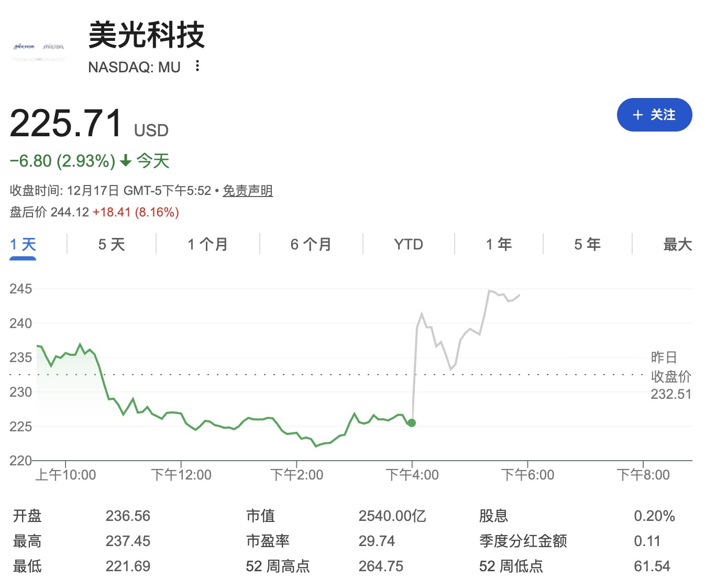Show the 1 个月 price chart
The image size is (705, 588).
207,244
